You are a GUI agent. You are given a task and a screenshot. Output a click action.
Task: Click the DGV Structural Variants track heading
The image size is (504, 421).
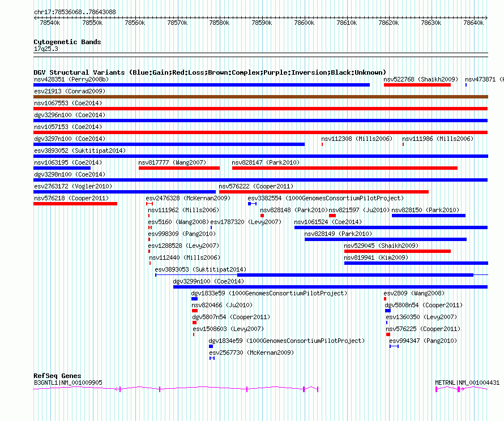pos(210,72)
